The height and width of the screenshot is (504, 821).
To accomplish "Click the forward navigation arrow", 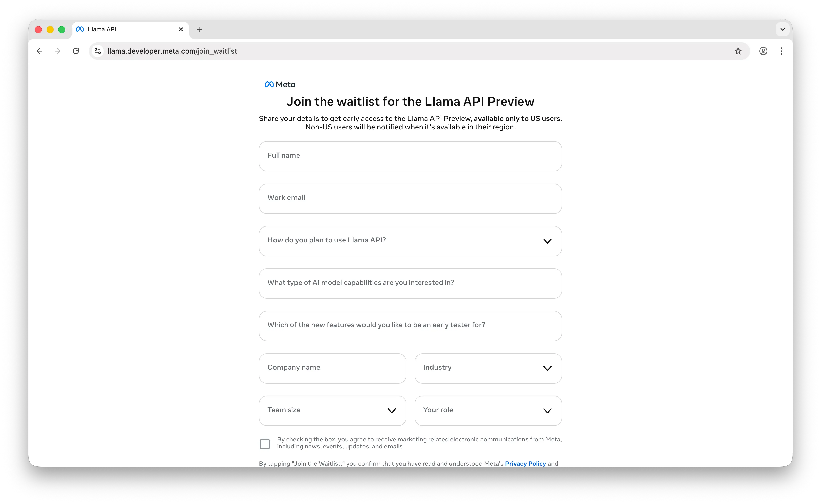I will click(57, 51).
